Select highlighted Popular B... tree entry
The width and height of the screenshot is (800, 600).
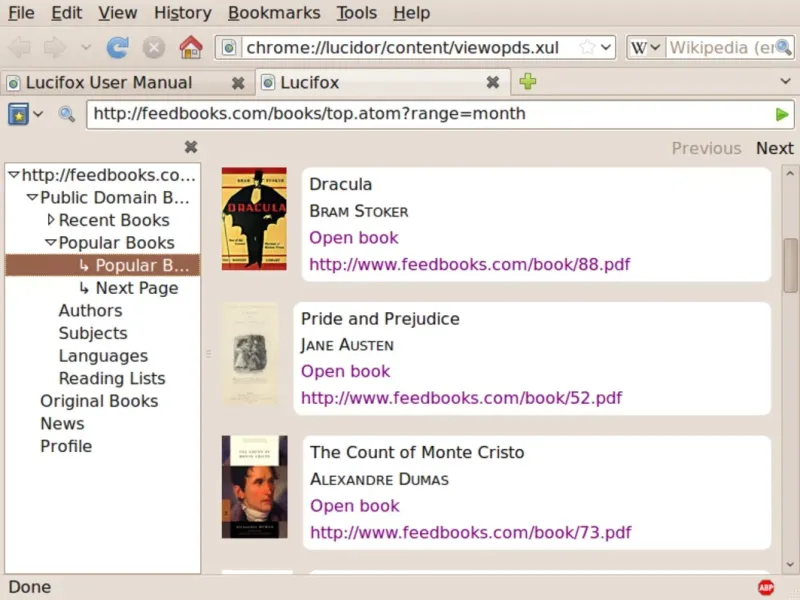click(103, 265)
